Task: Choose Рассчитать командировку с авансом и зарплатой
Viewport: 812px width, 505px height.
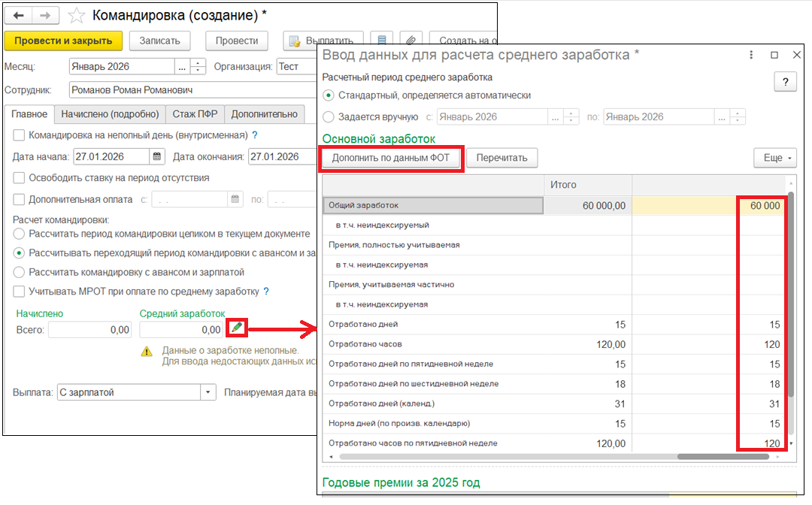Action: [x=19, y=272]
